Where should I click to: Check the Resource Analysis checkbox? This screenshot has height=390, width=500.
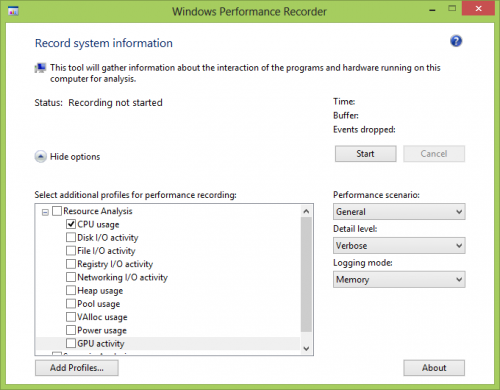pos(57,211)
